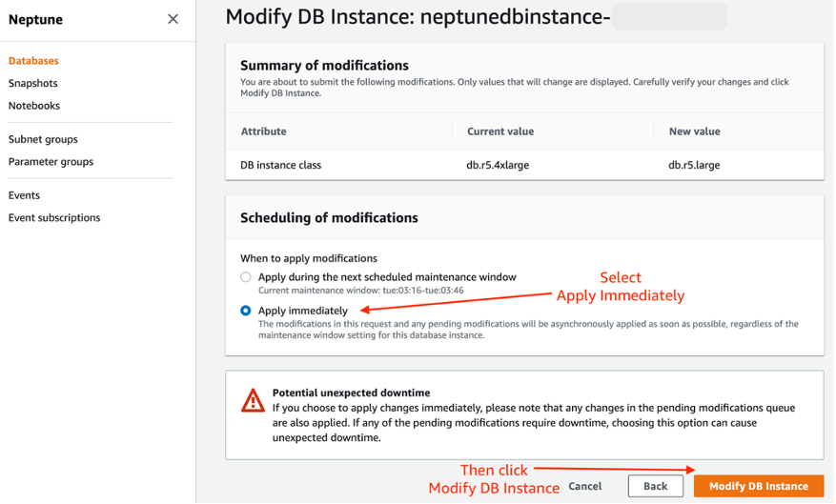Screen dimensions: 836x504
Task: Choose apply during next maintenance window
Action: click(x=246, y=277)
